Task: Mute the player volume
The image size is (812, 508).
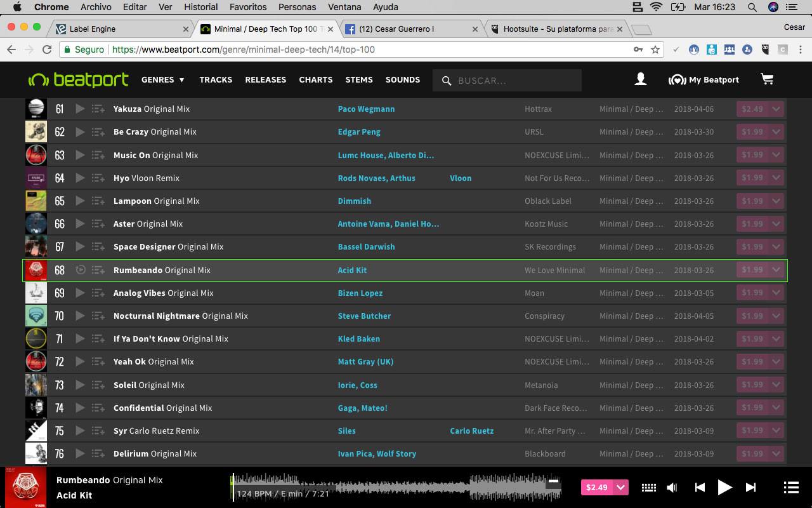Action: (672, 487)
